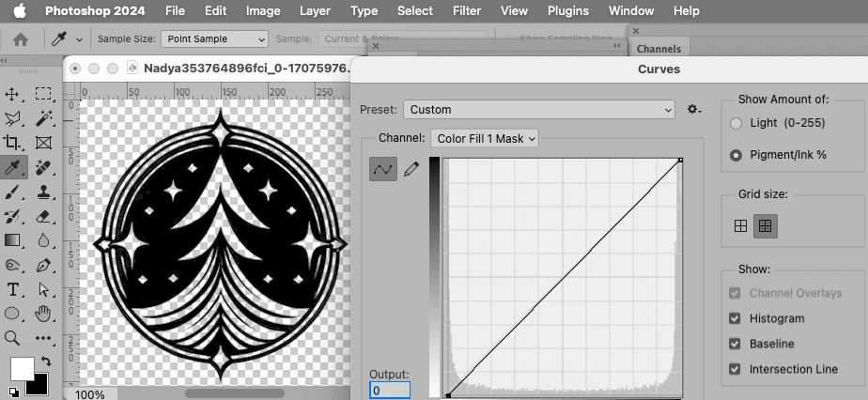Toggle the Baseline checkbox

click(735, 344)
